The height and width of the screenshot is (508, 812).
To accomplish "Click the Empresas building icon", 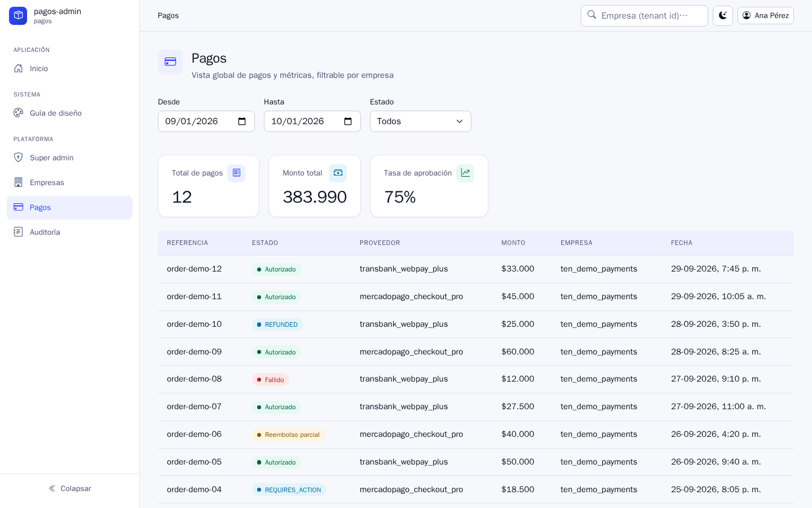I will click(19, 182).
